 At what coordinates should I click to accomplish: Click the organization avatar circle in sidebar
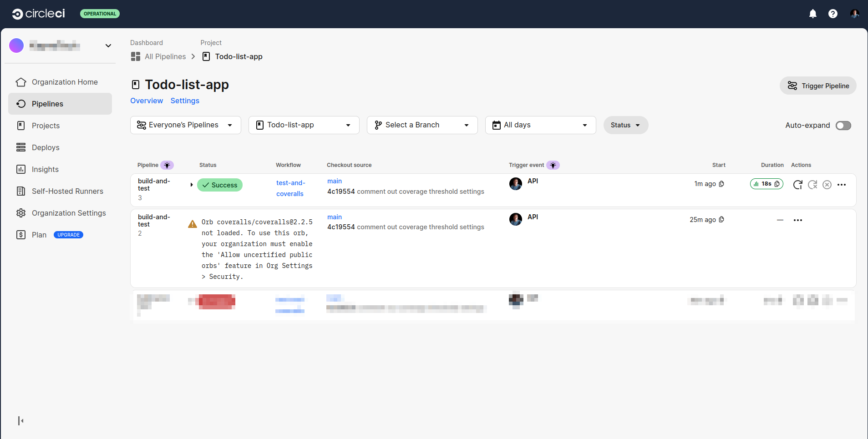[x=16, y=45]
